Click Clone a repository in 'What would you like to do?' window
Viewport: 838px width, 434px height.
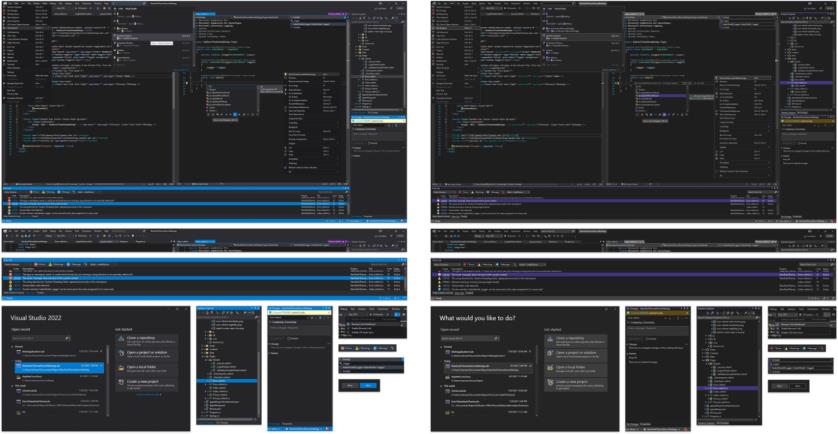click(576, 340)
